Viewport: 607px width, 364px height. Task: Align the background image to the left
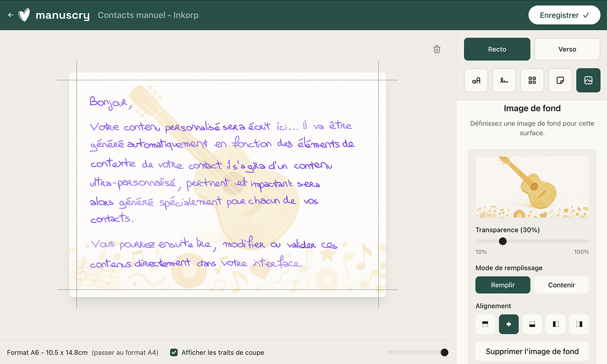[556, 324]
